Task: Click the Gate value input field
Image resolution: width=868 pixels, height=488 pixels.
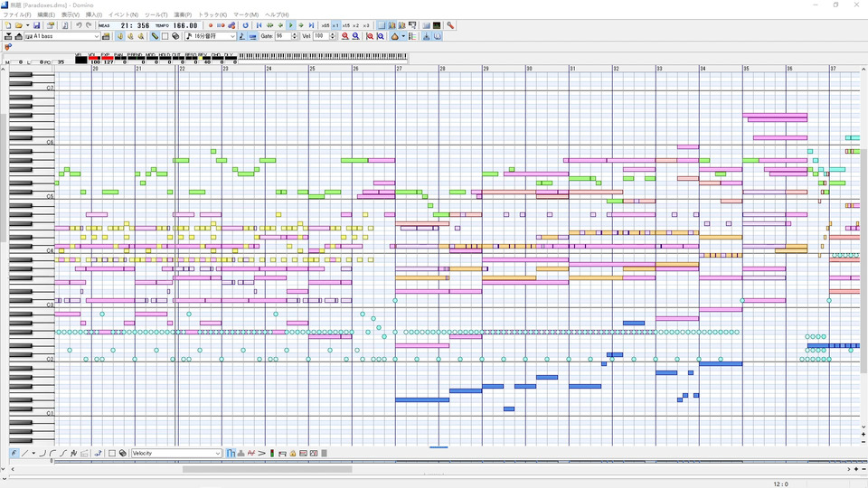Action: (x=283, y=36)
